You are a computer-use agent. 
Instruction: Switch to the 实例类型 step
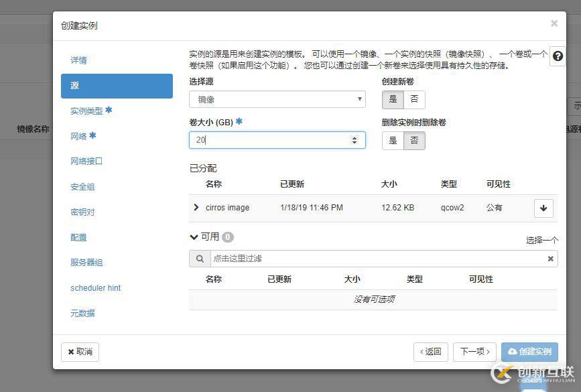(87, 111)
